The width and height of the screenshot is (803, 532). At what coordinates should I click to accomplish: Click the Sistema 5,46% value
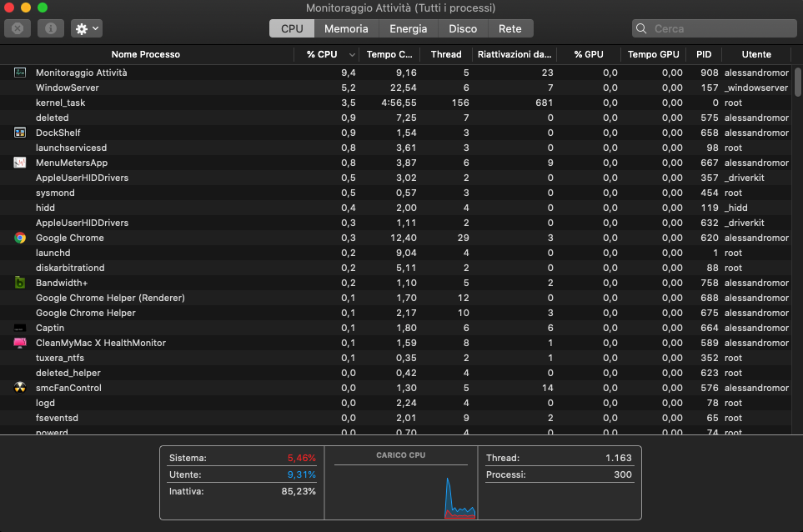pos(302,458)
